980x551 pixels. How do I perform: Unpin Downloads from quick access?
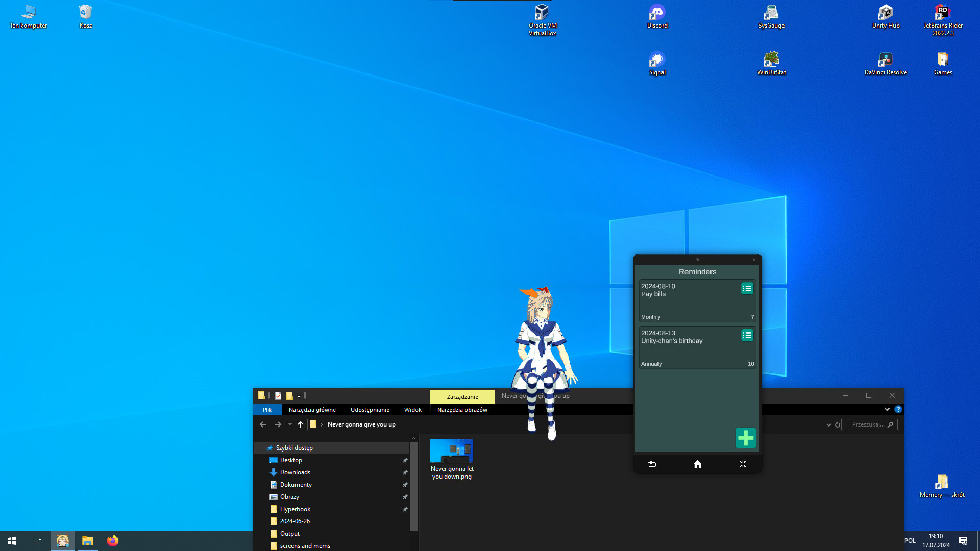[x=405, y=472]
